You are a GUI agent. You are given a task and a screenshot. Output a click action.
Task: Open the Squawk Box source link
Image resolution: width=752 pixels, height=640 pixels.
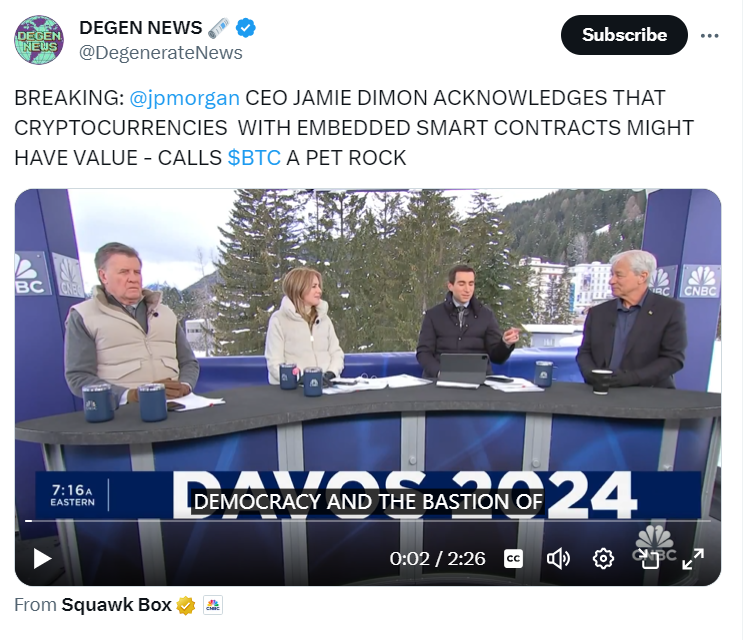[116, 605]
